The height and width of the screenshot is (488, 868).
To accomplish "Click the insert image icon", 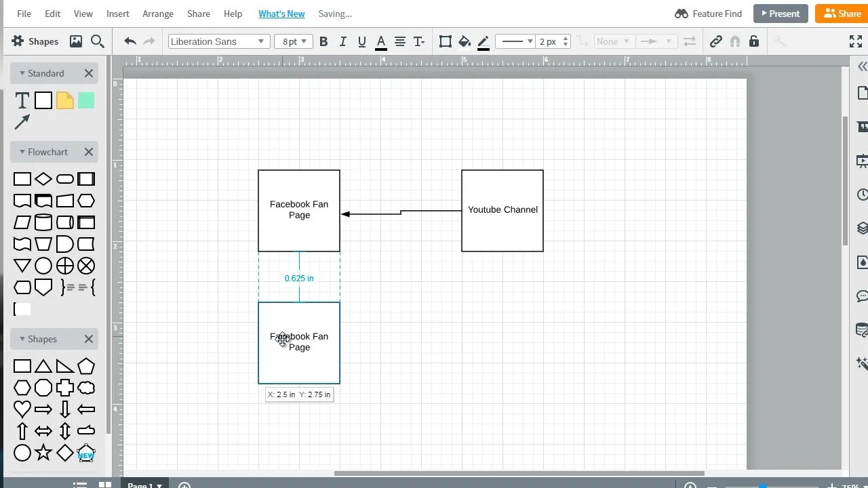I will pyautogui.click(x=76, y=41).
